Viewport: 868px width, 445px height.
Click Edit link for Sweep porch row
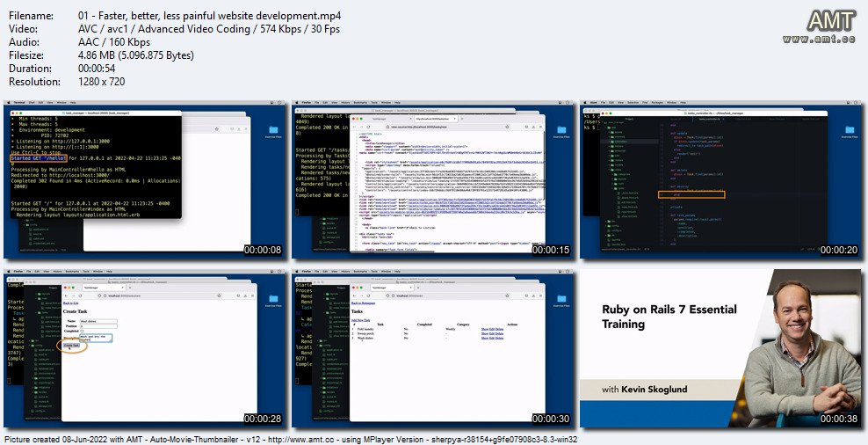coord(492,333)
